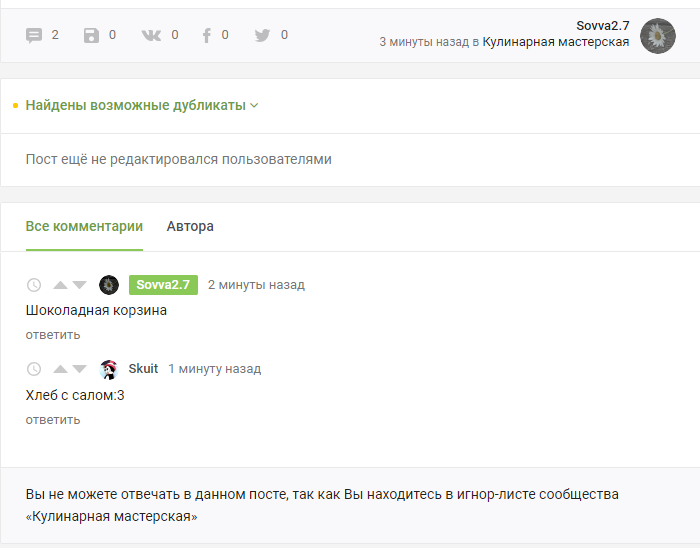Downvote Sovva2.7 comment

[79, 285]
